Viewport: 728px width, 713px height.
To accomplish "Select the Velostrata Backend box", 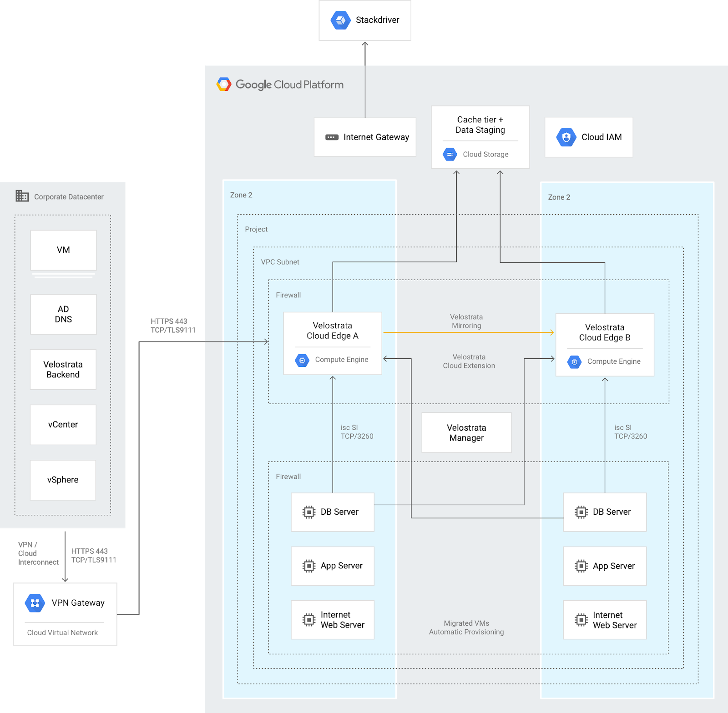I will click(x=63, y=369).
